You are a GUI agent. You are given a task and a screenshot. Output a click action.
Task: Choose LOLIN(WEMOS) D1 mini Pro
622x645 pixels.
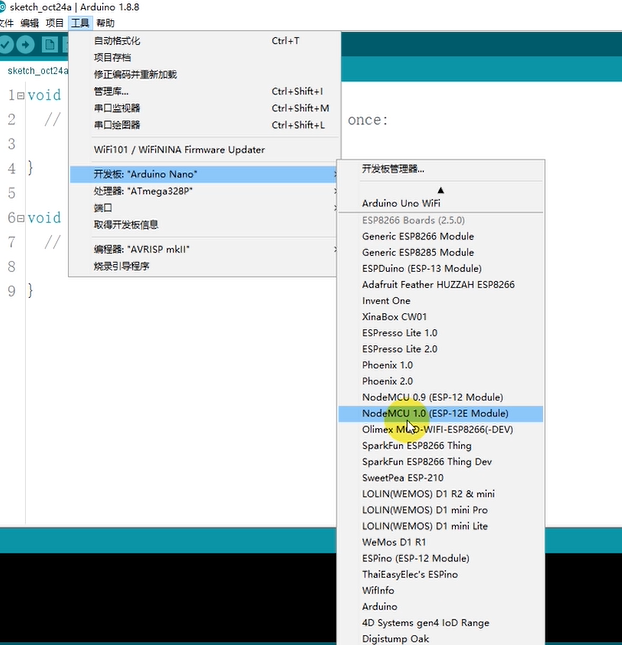coord(441,510)
